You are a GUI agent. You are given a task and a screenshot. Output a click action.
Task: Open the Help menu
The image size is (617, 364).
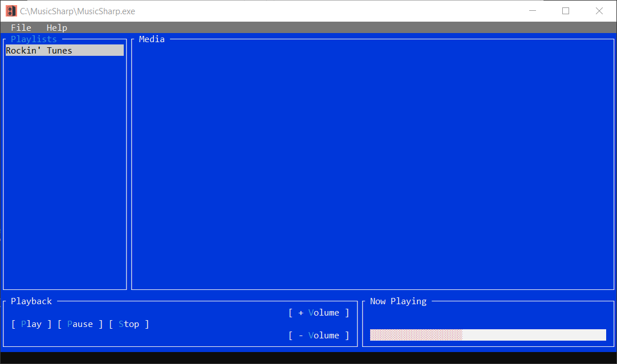[x=56, y=27]
